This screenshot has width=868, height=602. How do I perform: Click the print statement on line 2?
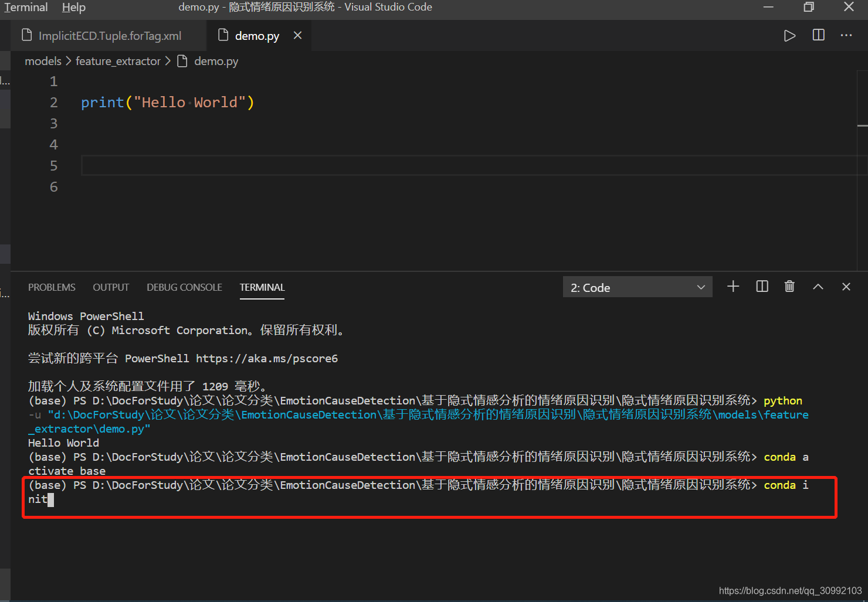point(167,103)
